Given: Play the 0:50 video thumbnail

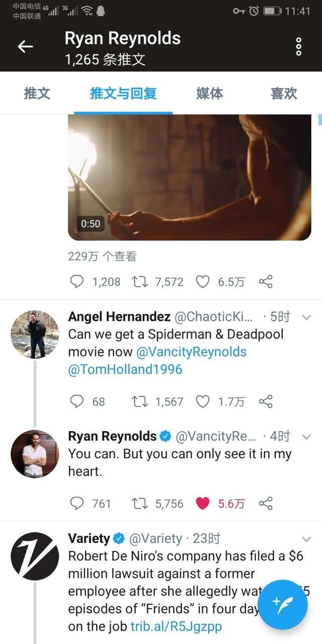Looking at the screenshot, I should tap(190, 177).
